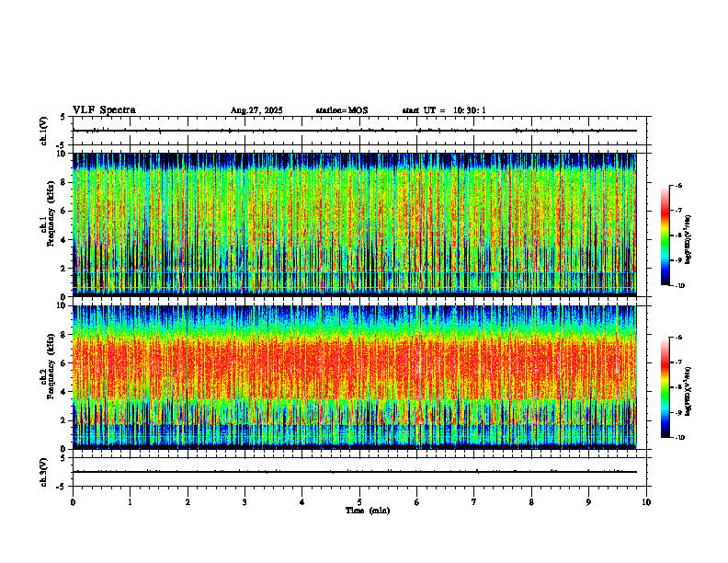Screen dimensions: 728x563
Task: Click the "-6" label on ch.1 colorbar
Action: point(678,186)
